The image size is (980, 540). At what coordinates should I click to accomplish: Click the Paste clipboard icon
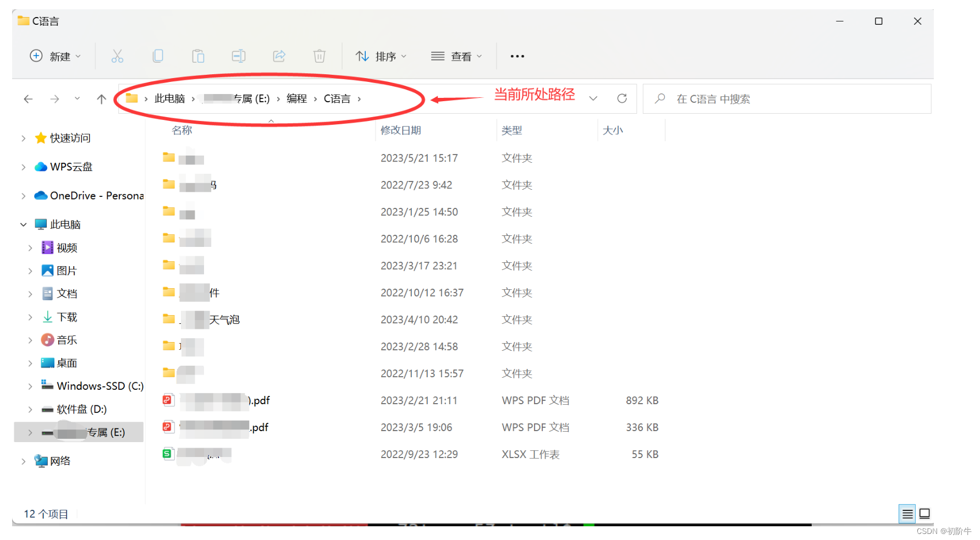pos(198,56)
